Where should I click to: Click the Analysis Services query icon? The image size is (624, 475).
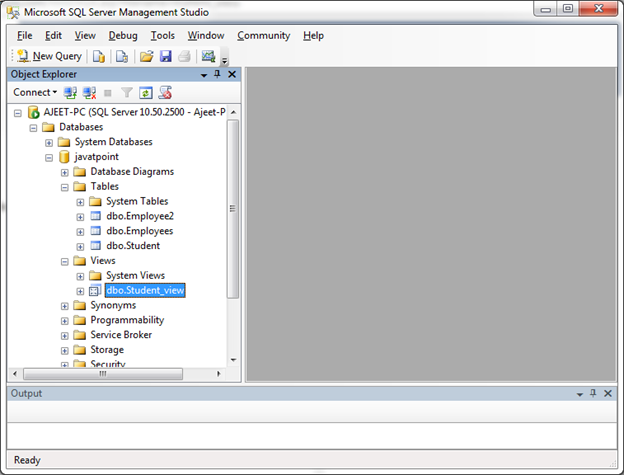pyautogui.click(x=122, y=56)
